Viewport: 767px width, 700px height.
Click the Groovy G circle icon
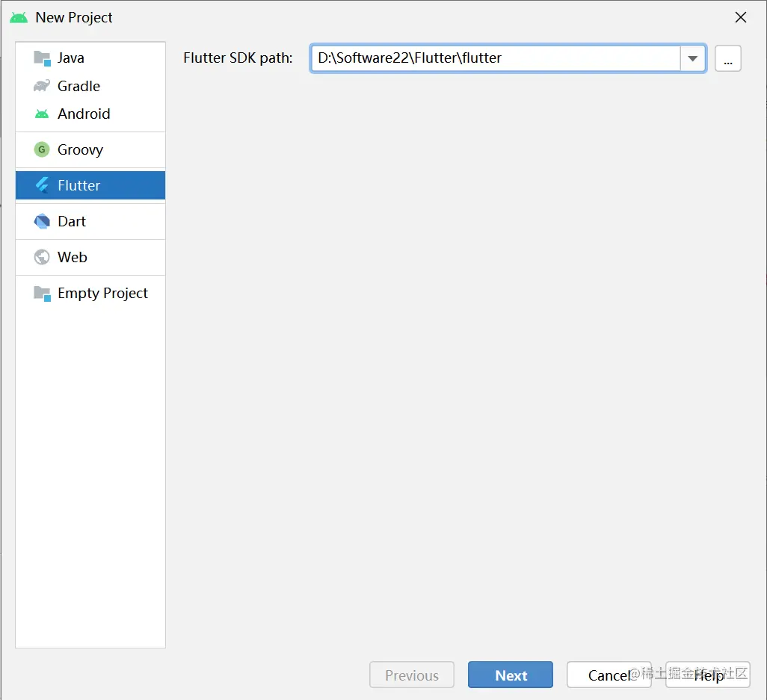click(x=42, y=149)
